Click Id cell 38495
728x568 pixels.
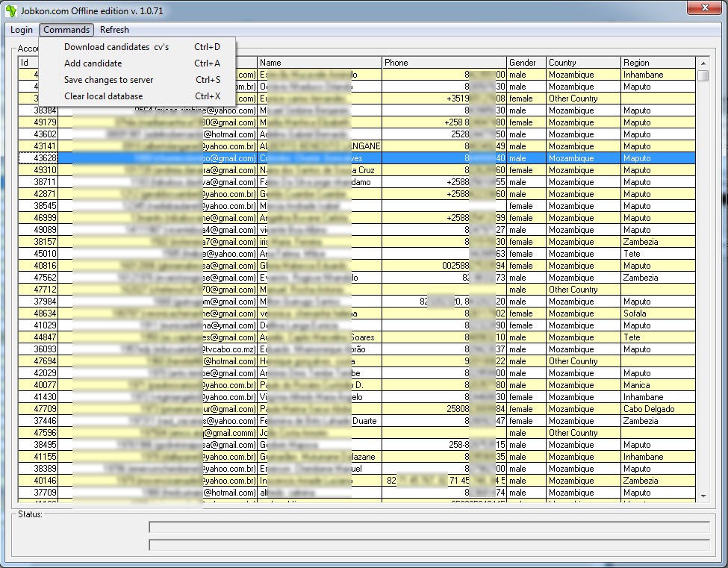(38, 445)
